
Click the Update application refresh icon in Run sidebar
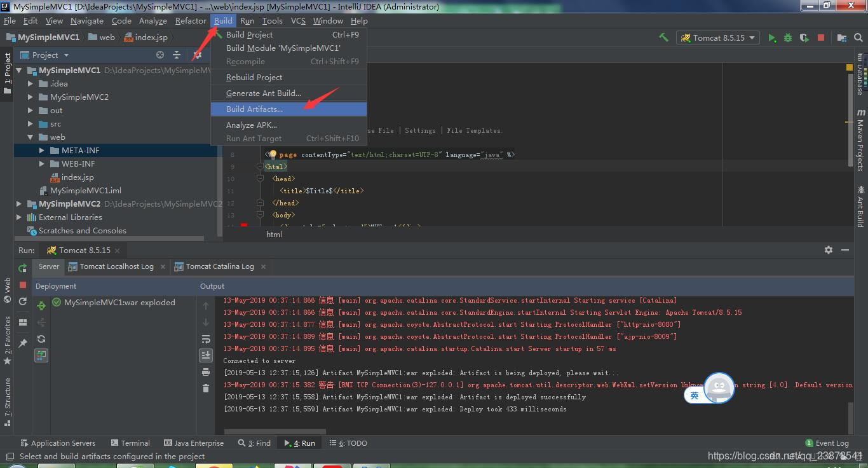pyautogui.click(x=23, y=301)
